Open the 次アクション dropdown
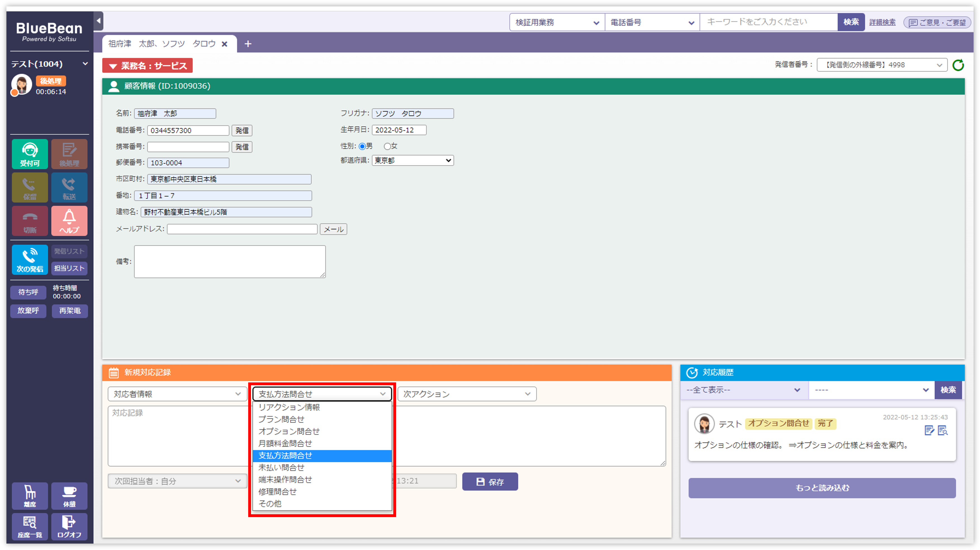 (x=467, y=394)
